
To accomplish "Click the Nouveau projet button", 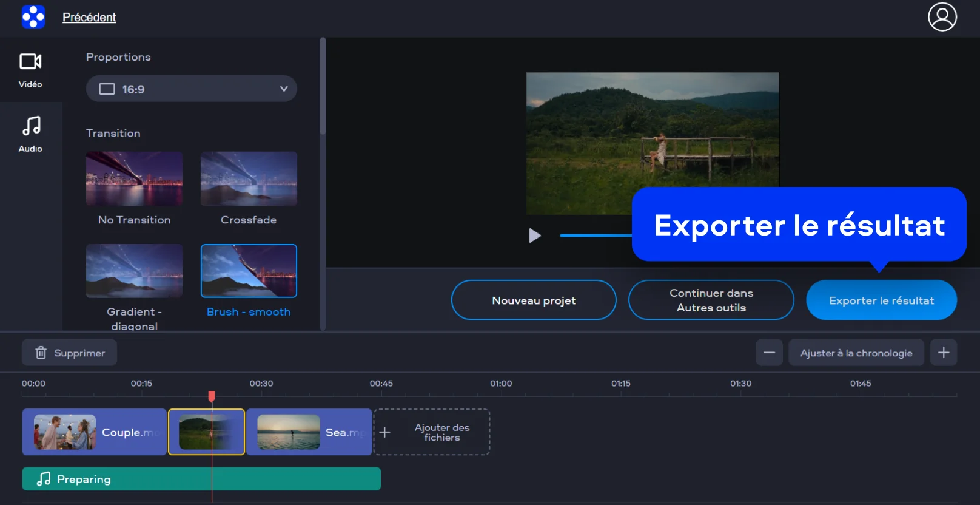I will click(534, 300).
